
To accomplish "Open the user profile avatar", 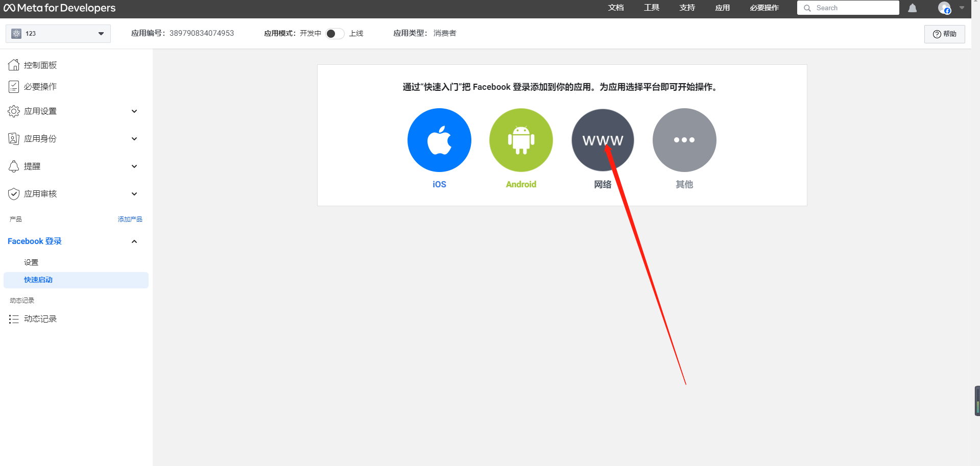I will (944, 8).
